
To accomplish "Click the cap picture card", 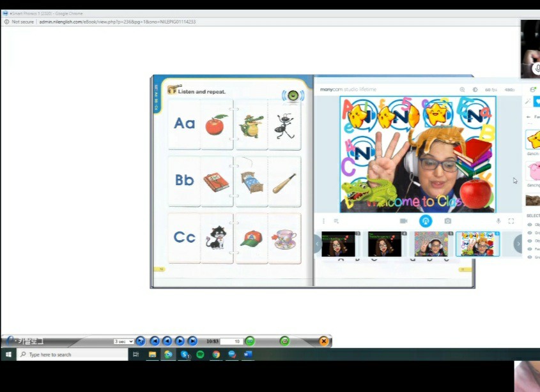I will coord(251,238).
